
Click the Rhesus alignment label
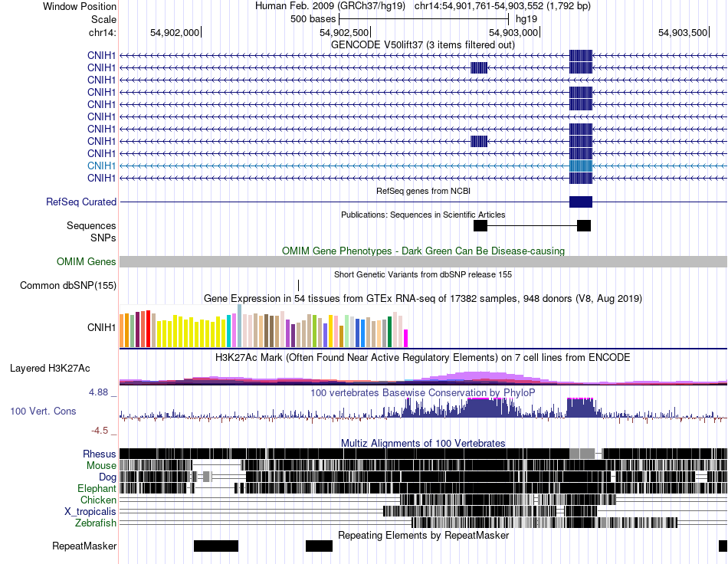[100, 454]
